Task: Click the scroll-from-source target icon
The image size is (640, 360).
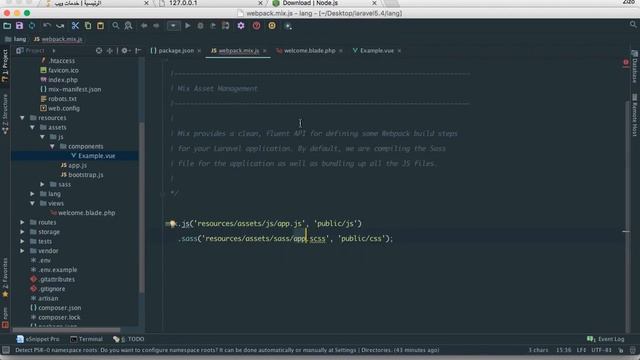Action: point(99,51)
